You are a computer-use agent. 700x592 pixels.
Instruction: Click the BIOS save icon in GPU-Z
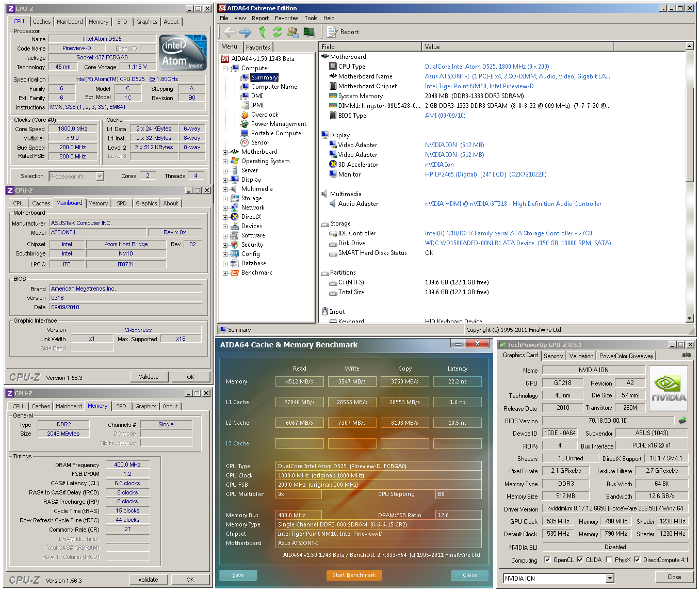click(x=682, y=421)
